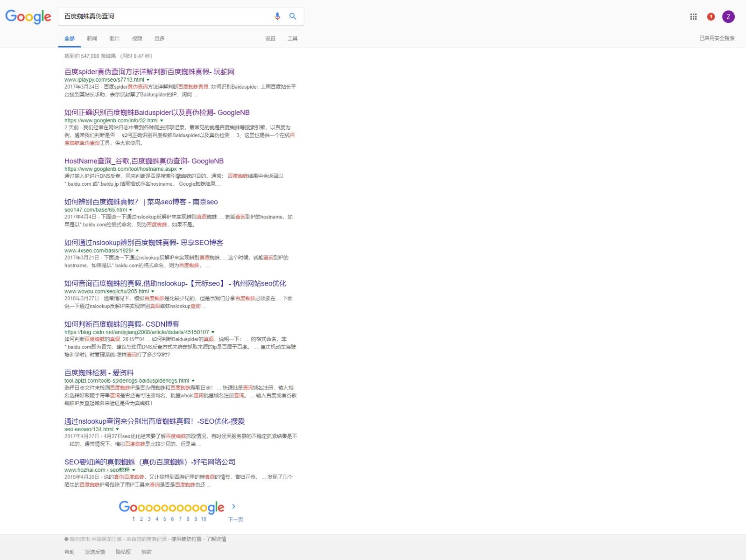Go to results page 10
Viewport: 746px width, 560px height.
point(204,519)
